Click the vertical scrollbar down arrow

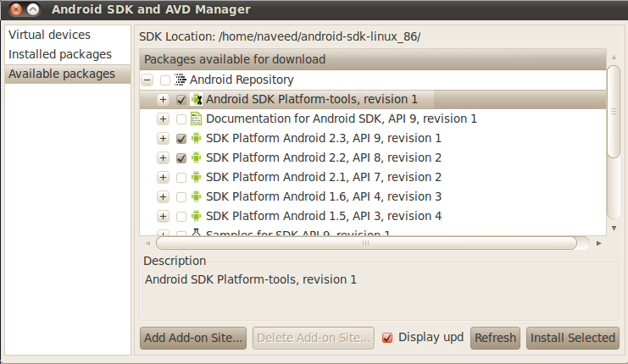click(x=614, y=228)
